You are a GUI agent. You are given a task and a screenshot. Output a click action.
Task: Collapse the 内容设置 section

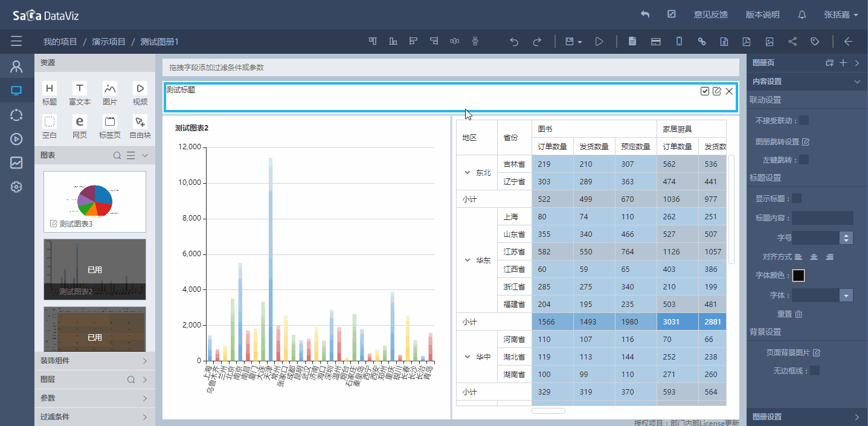pos(857,82)
